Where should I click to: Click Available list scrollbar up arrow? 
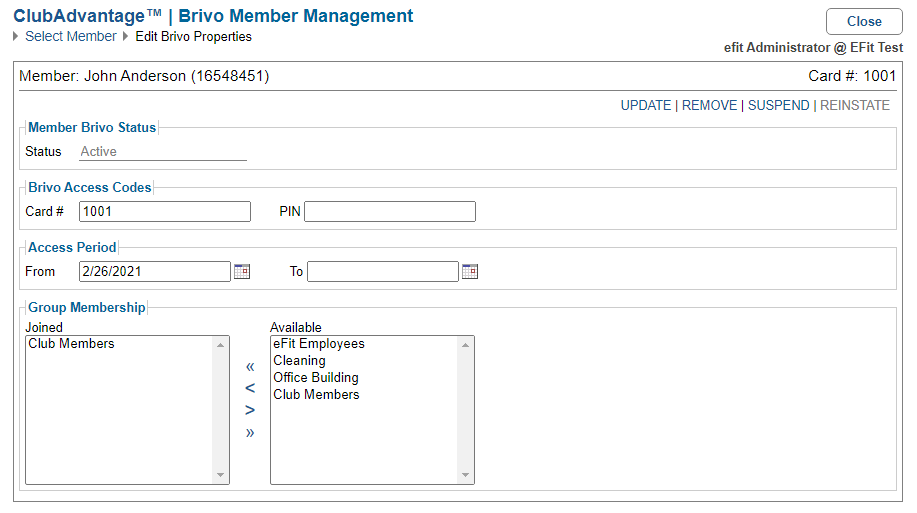[x=466, y=345]
